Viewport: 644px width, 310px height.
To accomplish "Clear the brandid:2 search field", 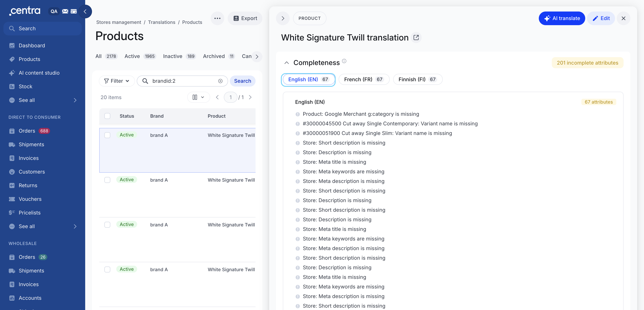I will [x=220, y=81].
